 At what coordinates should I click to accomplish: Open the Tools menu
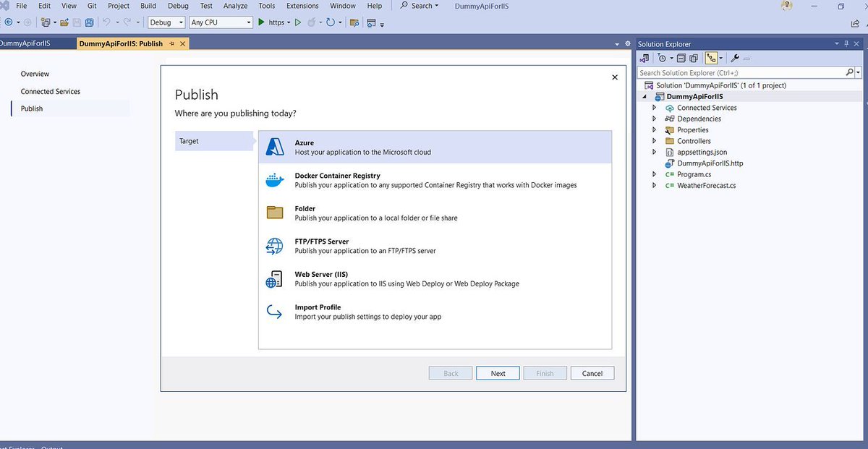click(x=267, y=6)
